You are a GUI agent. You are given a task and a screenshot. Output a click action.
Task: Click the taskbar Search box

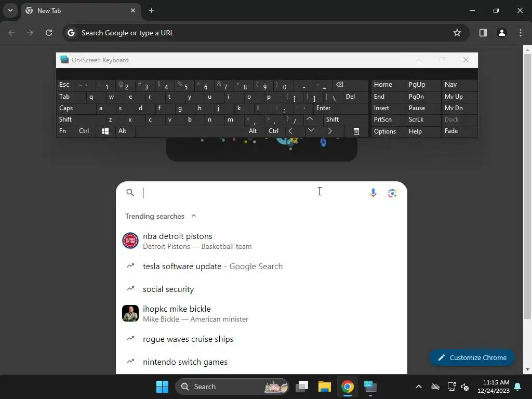click(x=232, y=387)
